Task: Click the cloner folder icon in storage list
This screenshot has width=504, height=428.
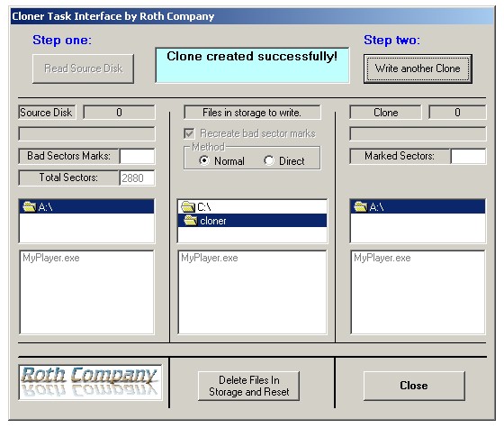Action: point(191,221)
